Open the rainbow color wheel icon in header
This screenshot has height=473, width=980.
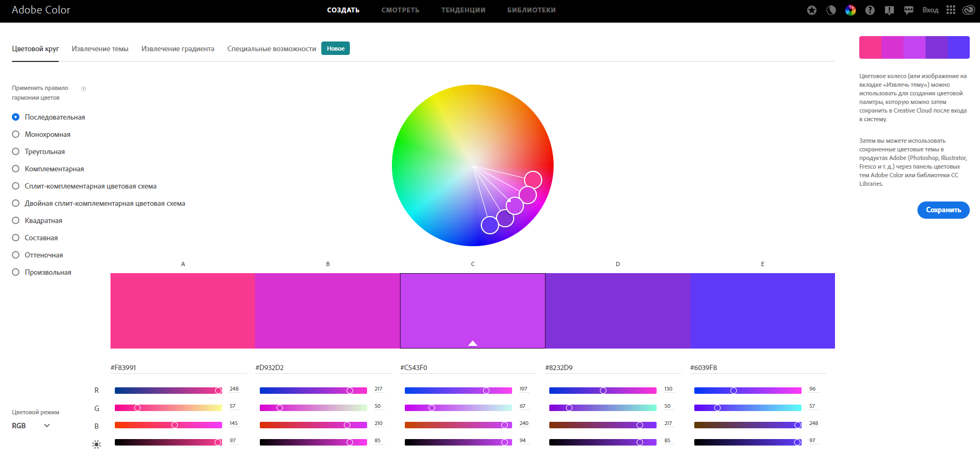(x=851, y=10)
